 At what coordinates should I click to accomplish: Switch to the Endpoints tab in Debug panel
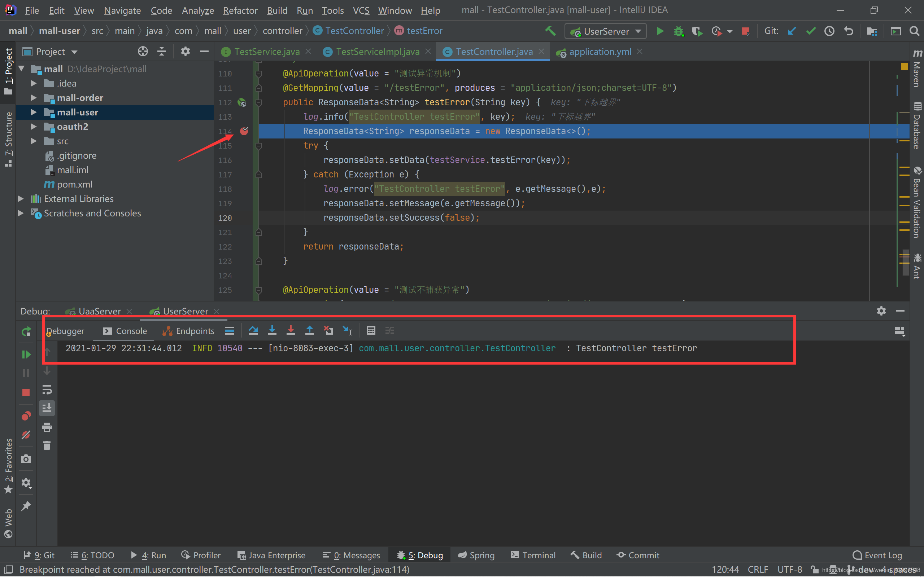195,330
